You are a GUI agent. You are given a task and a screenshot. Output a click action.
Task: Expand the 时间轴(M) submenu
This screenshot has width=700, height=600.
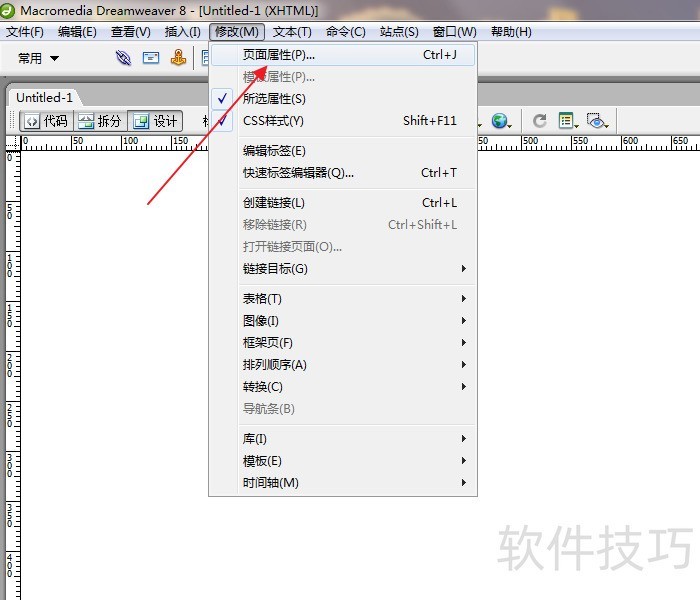343,483
